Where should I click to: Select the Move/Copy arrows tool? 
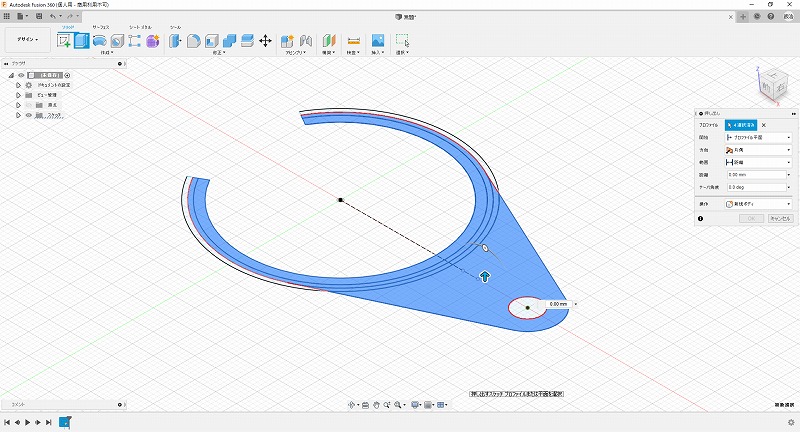point(265,41)
